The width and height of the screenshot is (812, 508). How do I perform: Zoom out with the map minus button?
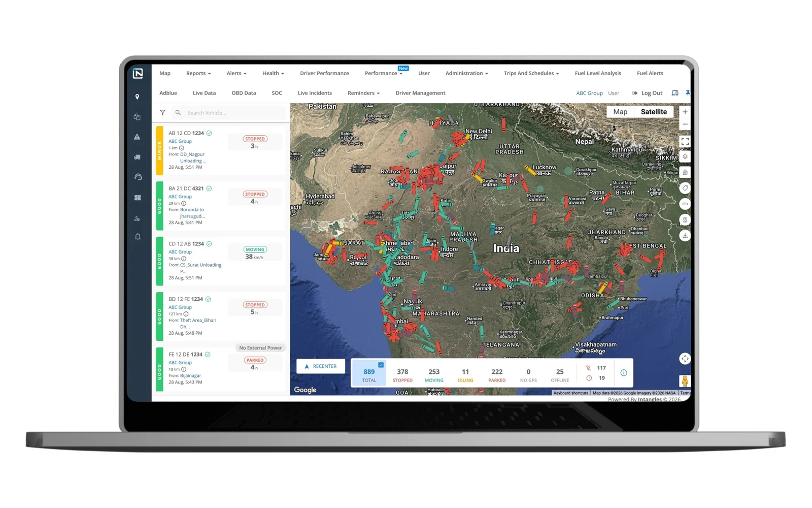coord(685,124)
